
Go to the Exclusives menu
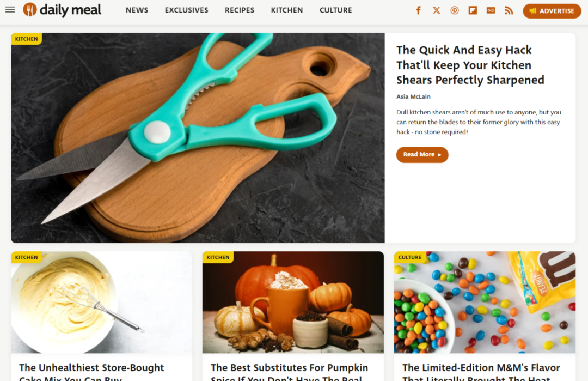tap(186, 10)
